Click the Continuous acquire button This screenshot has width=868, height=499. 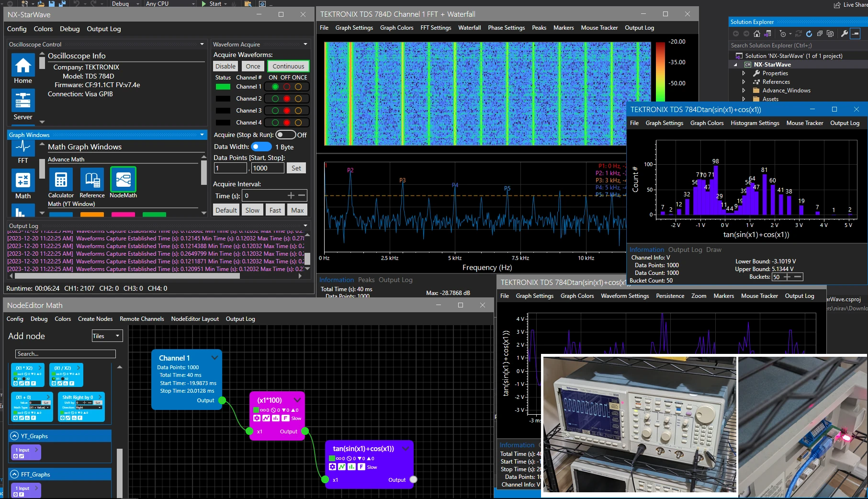(x=288, y=66)
